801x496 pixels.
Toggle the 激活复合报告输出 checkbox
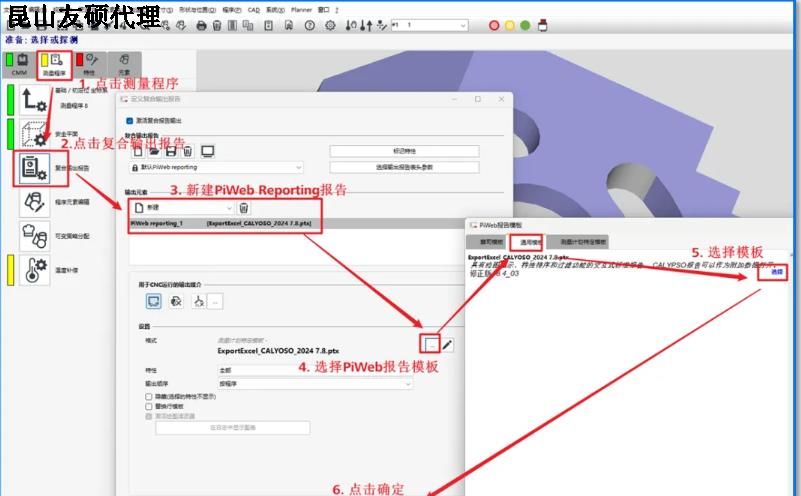coord(129,119)
